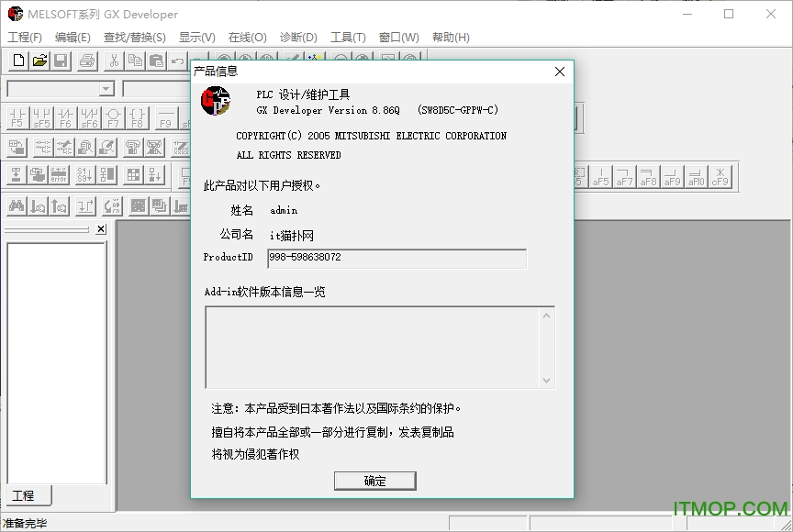Insert an open contact with the F5 button
Viewport: 793px width, 532px height.
17,117
